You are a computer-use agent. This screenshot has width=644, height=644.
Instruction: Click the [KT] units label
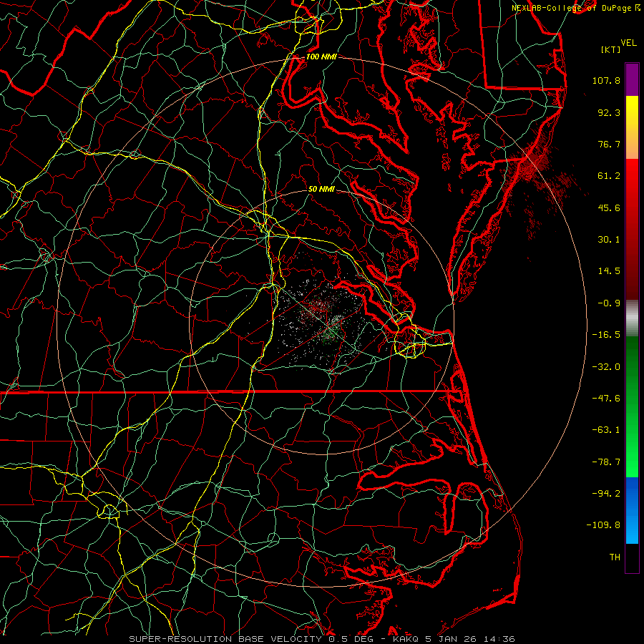click(611, 49)
